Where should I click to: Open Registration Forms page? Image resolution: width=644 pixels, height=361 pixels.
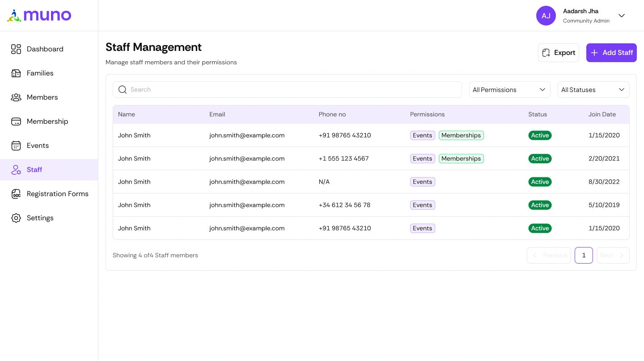click(x=49, y=194)
